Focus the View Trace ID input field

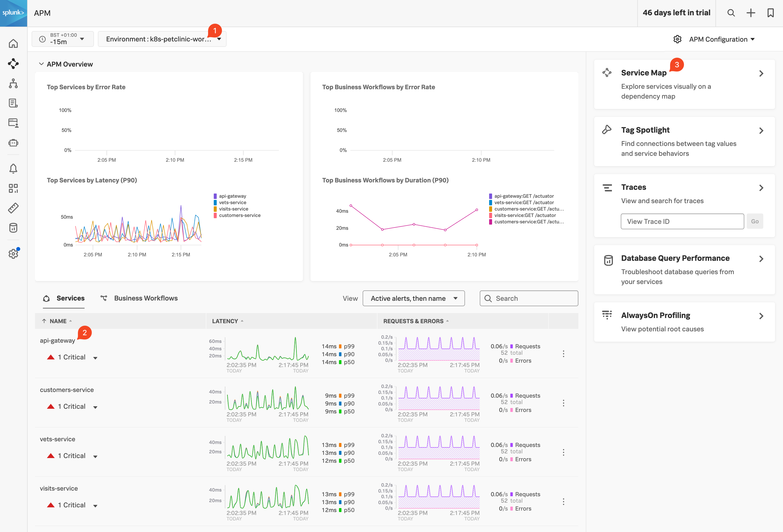[682, 221]
